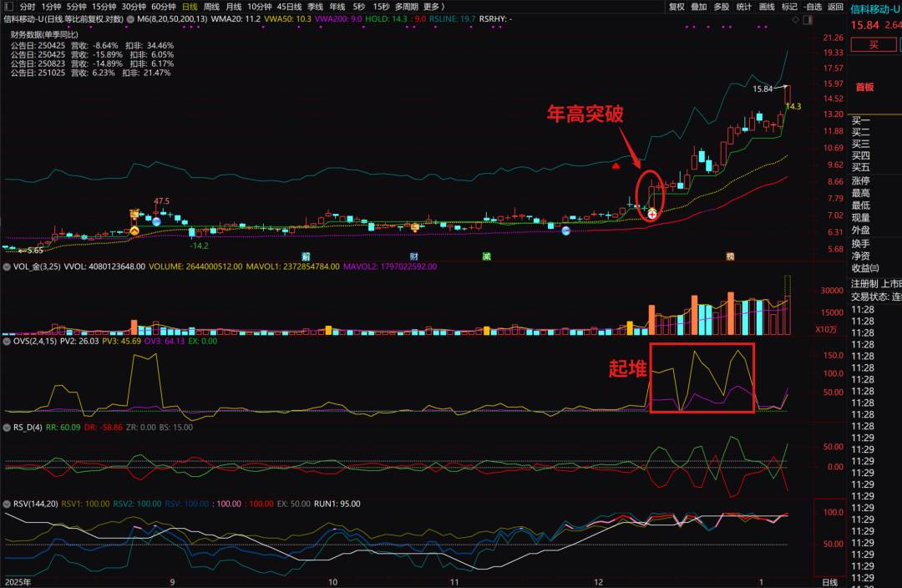Click the X10万 volume unit label

click(826, 330)
